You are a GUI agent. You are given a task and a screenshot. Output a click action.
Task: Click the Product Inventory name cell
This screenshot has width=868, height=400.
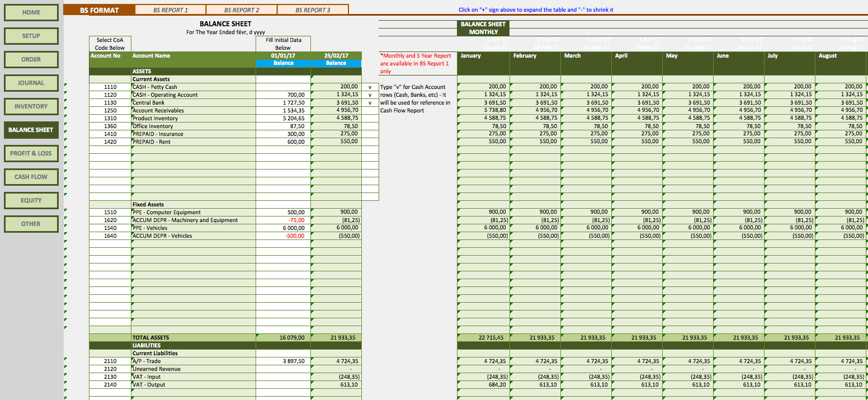coord(194,119)
